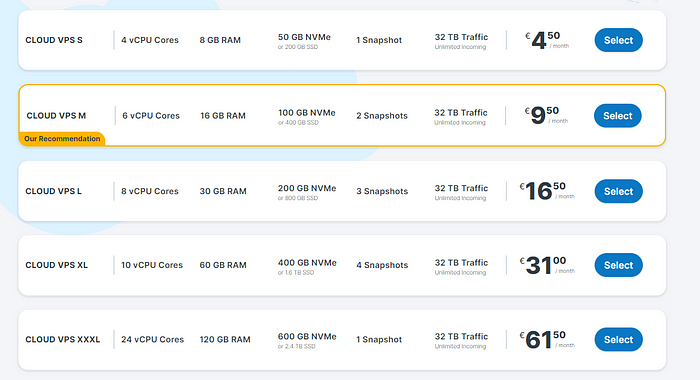Click '8 vCPU Cores' text
Viewport: 700px width, 380px height.
tap(150, 191)
